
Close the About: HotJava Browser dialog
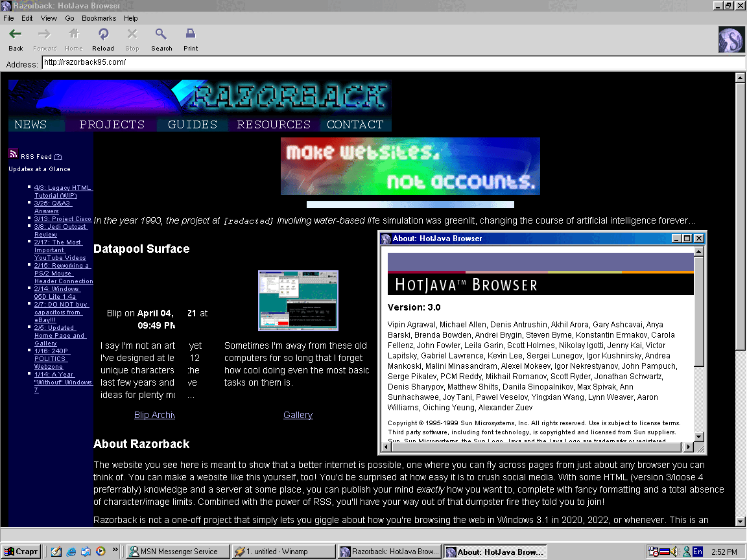click(698, 238)
